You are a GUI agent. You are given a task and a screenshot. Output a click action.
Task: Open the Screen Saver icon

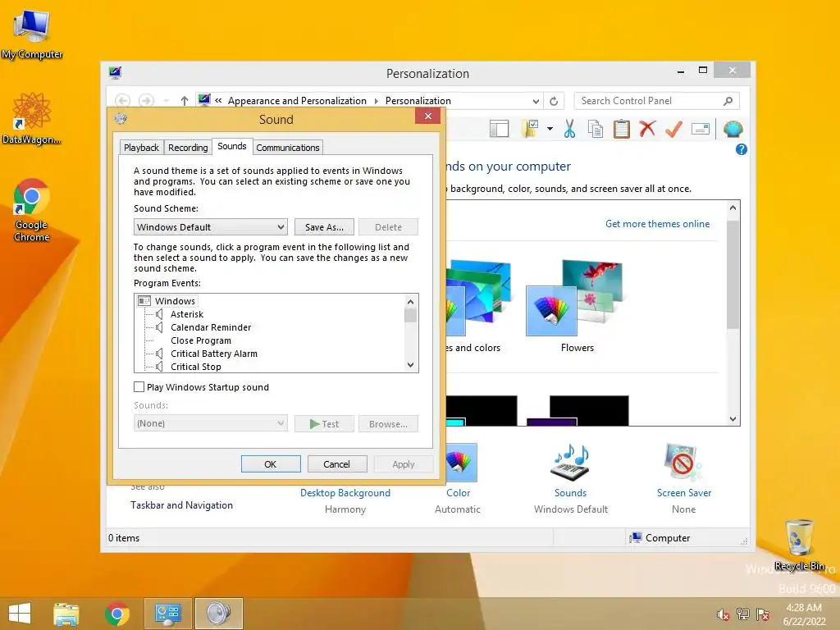683,463
